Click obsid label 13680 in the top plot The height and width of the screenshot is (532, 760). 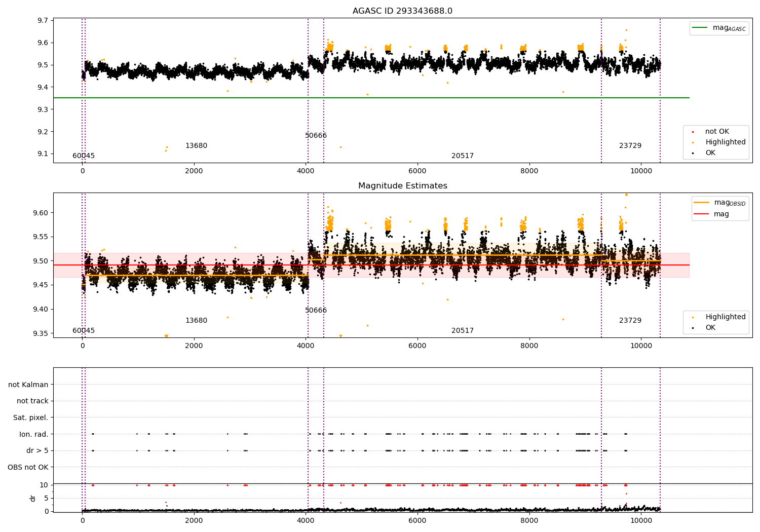pos(196,146)
